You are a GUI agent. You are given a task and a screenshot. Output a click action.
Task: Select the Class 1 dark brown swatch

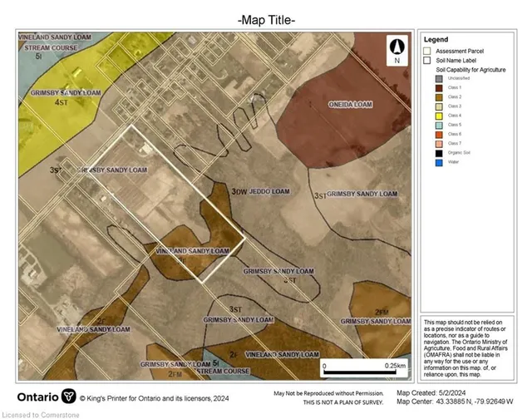[x=439, y=87]
